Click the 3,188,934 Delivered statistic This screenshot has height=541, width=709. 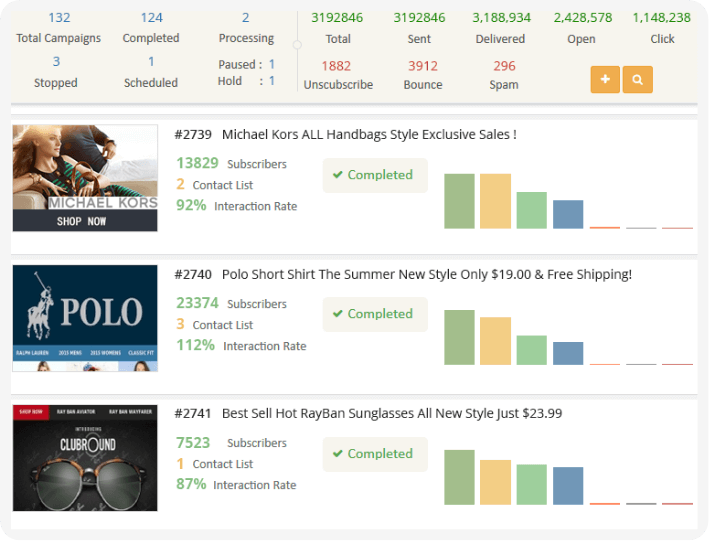coord(501,28)
